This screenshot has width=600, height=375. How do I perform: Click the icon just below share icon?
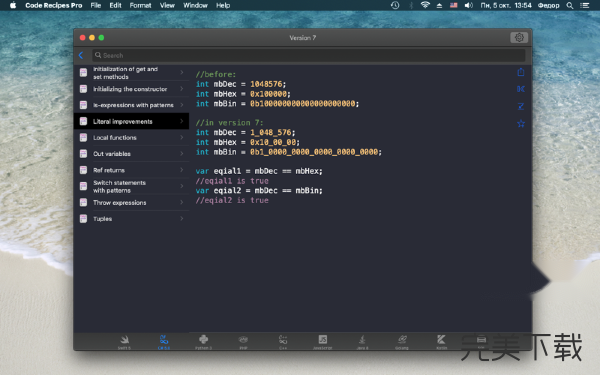[x=521, y=89]
